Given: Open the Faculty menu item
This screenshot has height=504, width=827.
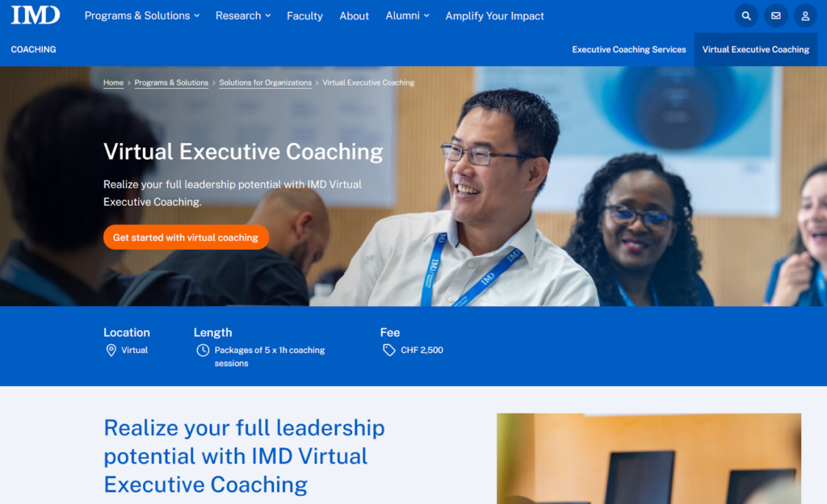Looking at the screenshot, I should (304, 16).
